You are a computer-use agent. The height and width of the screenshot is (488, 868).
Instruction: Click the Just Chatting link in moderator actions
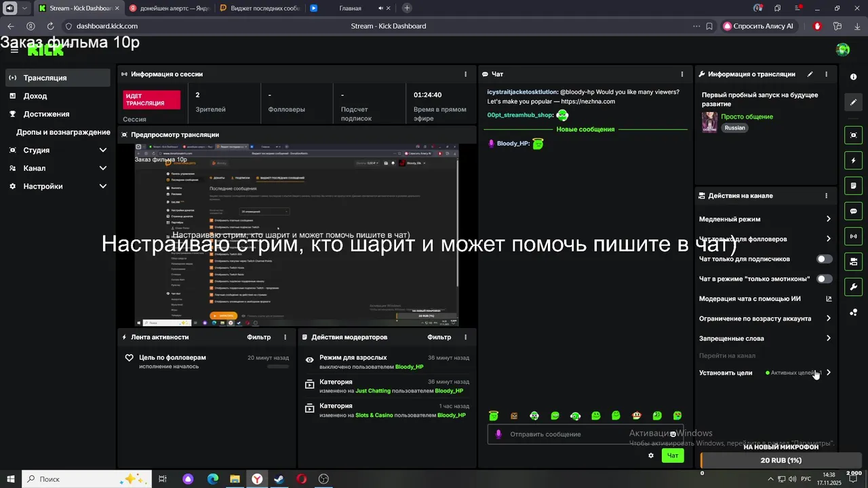pos(373,391)
